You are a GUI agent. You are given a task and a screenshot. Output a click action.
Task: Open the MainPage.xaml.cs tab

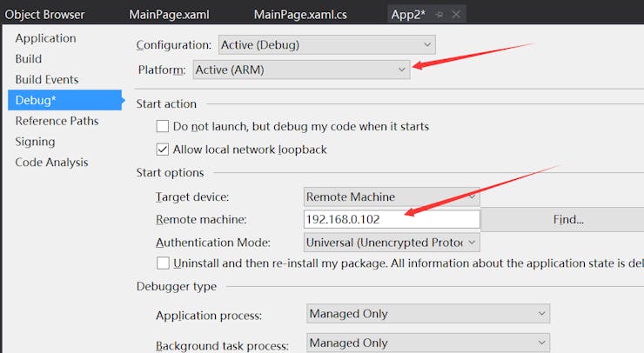click(x=300, y=15)
